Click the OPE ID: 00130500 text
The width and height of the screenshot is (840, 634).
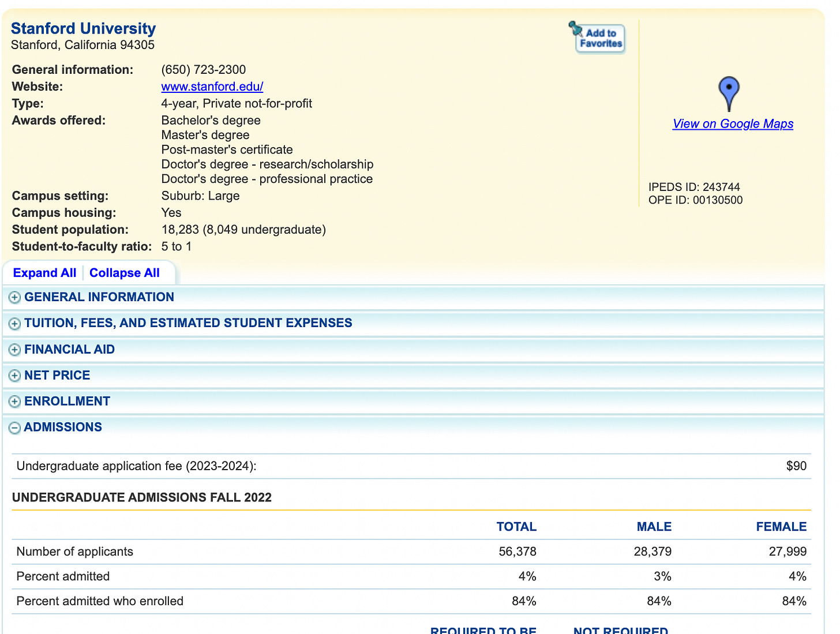[x=696, y=200]
